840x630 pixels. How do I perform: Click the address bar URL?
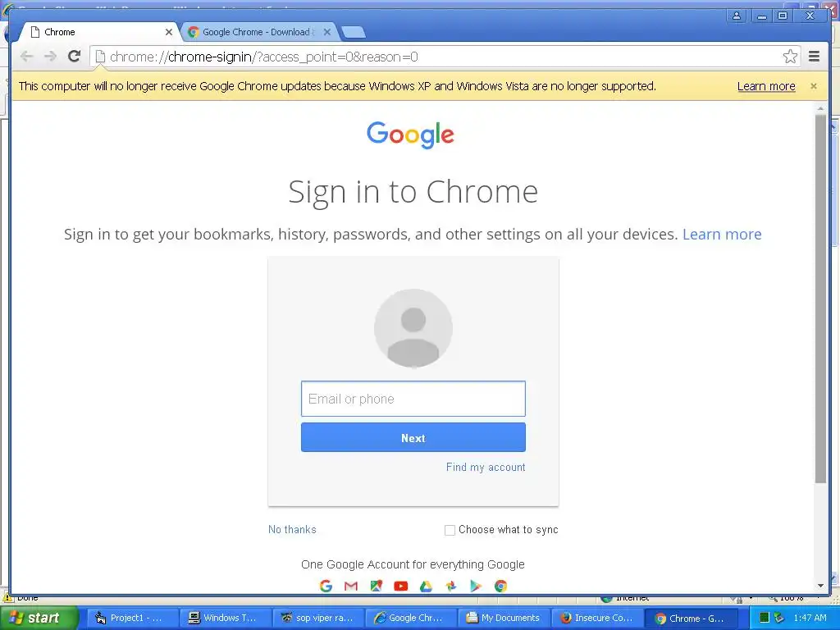pyautogui.click(x=263, y=57)
